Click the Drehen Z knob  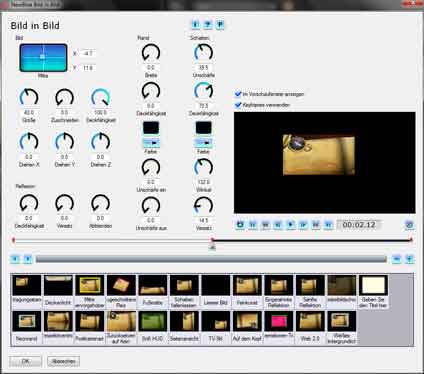[100, 142]
